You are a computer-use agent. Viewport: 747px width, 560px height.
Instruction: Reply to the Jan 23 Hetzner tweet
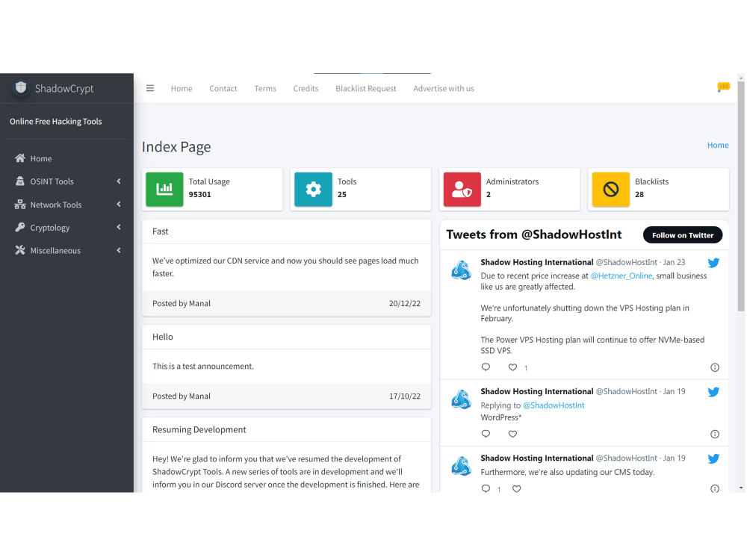tap(486, 367)
